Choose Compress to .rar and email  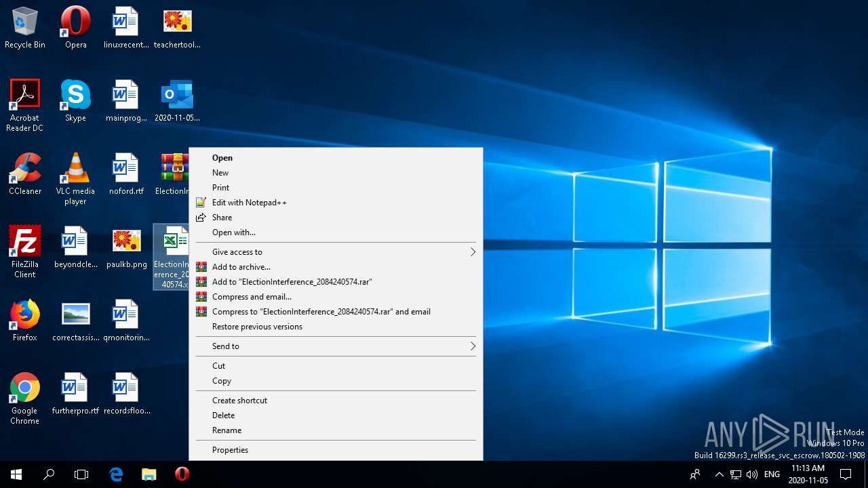[x=336, y=312]
